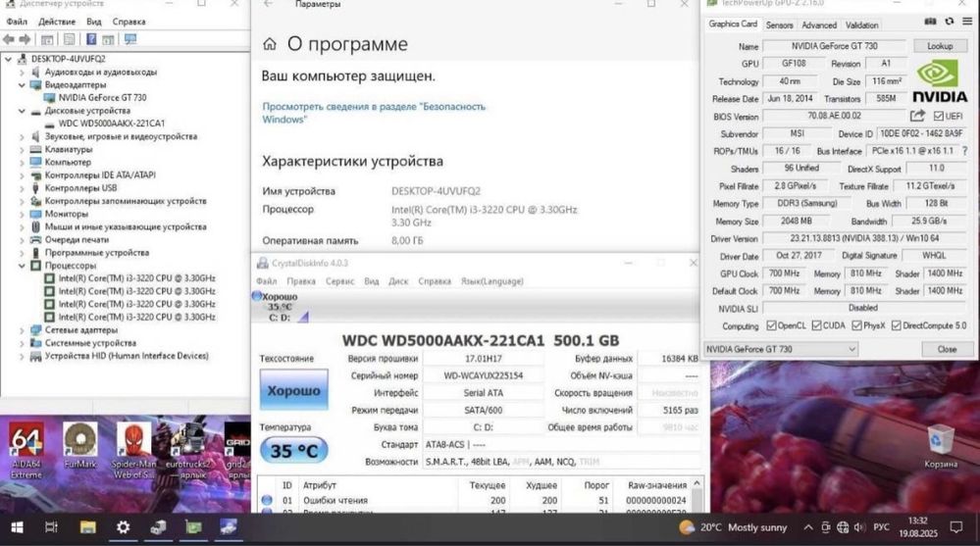Click the Windows Start button
Screen dimensions: 980x546
pyautogui.click(x=17, y=528)
